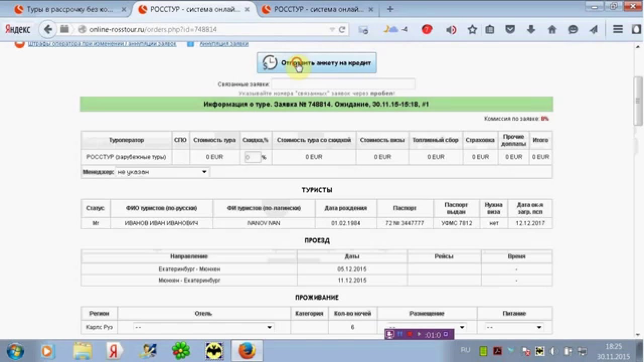This screenshot has width=644, height=362.
Task: Open 'Штрафы оператора при изменении' link
Action: (102, 44)
